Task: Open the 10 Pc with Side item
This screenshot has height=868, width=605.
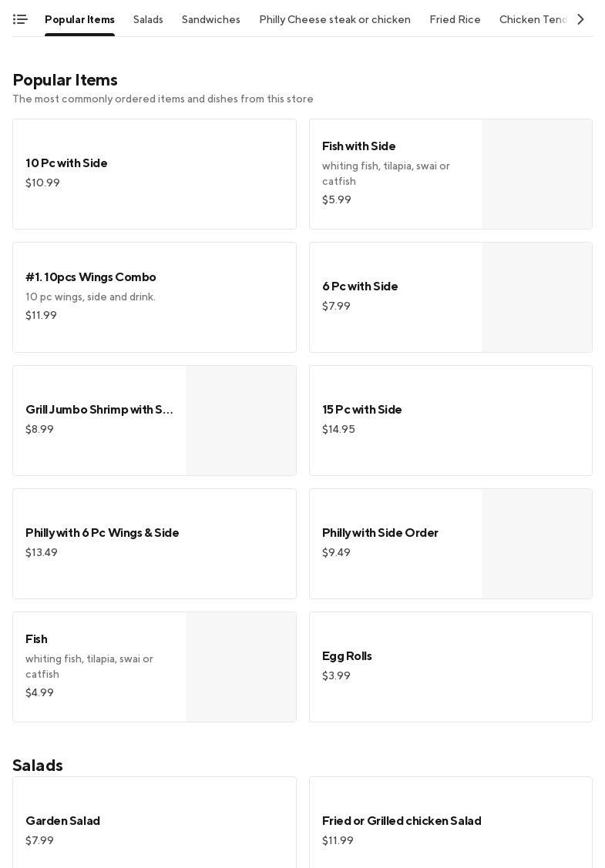Action: pyautogui.click(x=154, y=174)
